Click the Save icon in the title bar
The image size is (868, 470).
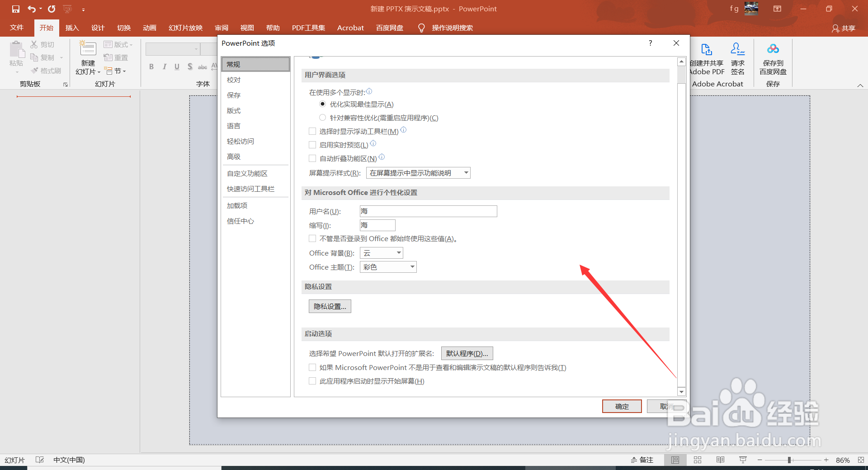16,9
